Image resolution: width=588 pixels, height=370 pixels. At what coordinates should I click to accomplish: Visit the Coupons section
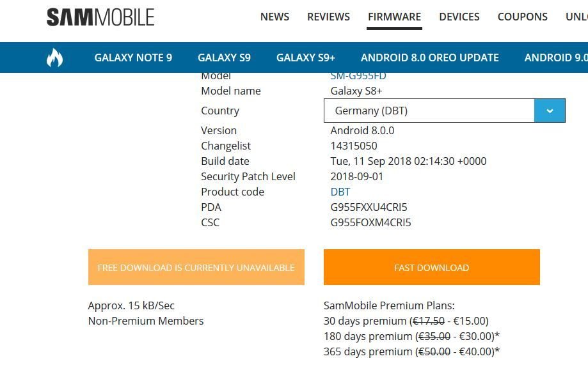[522, 17]
